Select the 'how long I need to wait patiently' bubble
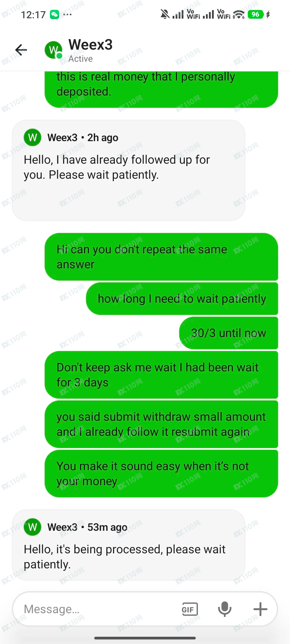Screen dimensions: 290x644 pyautogui.click(x=182, y=299)
